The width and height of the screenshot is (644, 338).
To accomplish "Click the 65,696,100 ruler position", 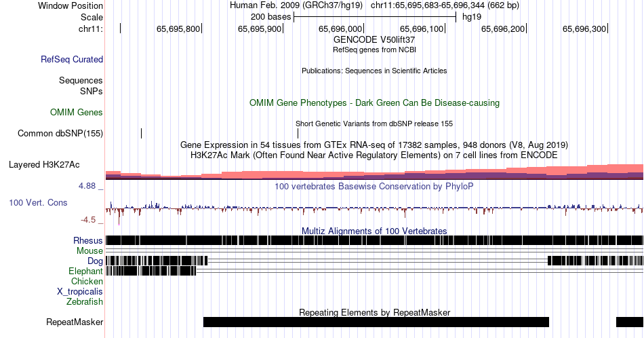I will [x=422, y=29].
